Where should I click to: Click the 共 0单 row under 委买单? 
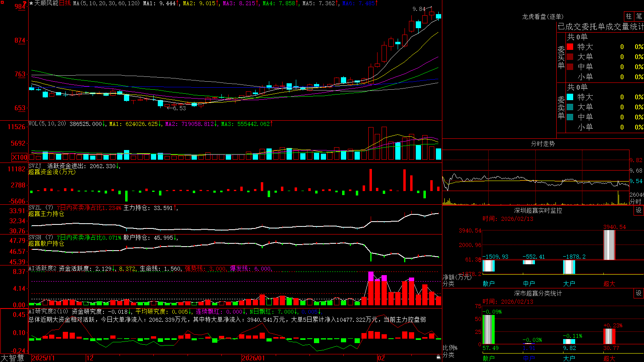[x=577, y=37]
